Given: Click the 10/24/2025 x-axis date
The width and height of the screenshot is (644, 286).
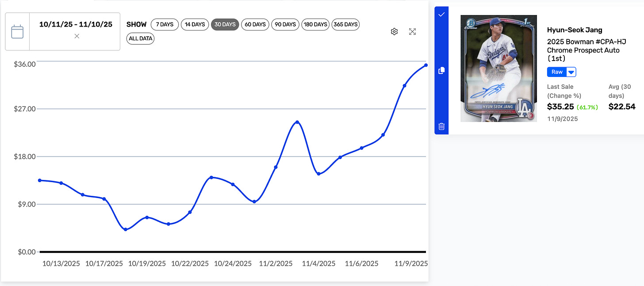Looking at the screenshot, I should coord(233,263).
